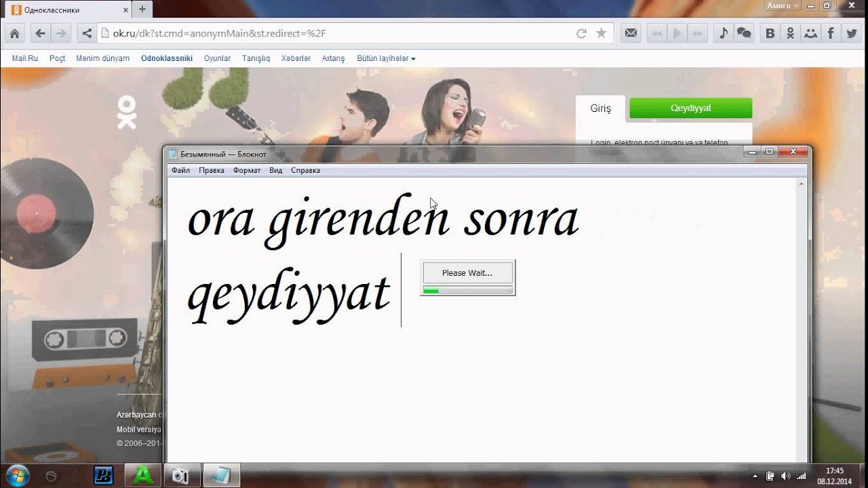The height and width of the screenshot is (488, 868).
Task: Open the Odnoklassniki toolbar icon
Action: click(790, 33)
